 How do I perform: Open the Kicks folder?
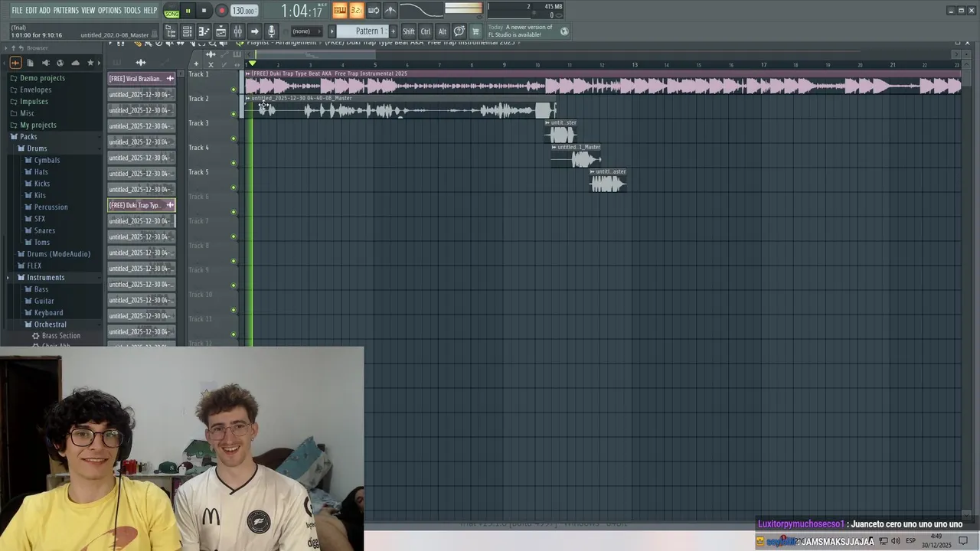42,184
